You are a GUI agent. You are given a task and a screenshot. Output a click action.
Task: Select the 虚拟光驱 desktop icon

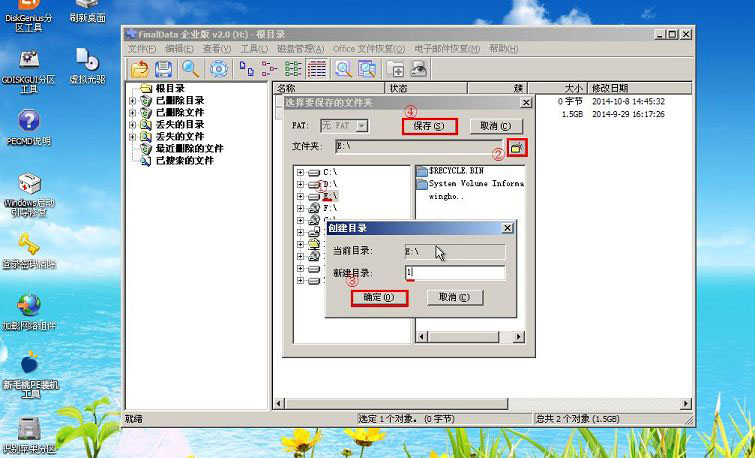(87, 66)
